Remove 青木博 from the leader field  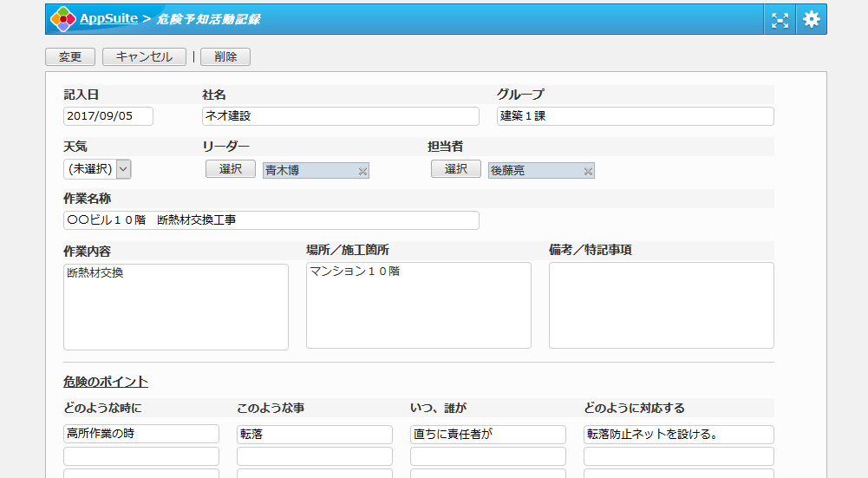coord(362,172)
